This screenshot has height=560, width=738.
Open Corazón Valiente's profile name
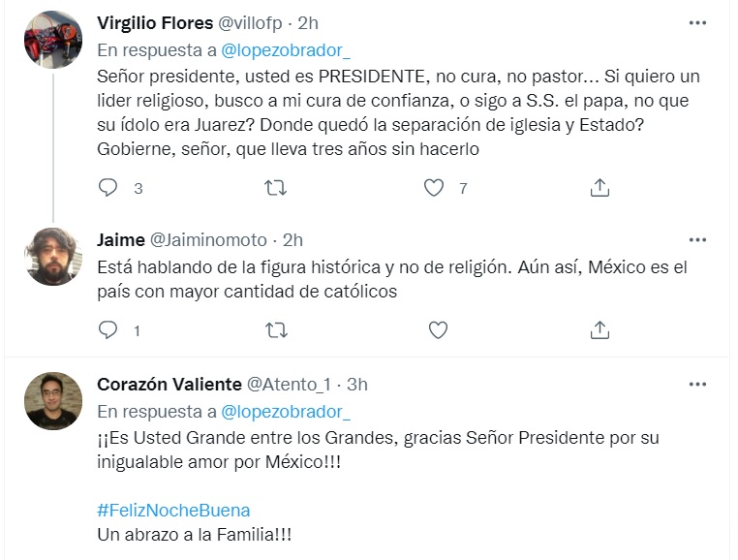[169, 385]
